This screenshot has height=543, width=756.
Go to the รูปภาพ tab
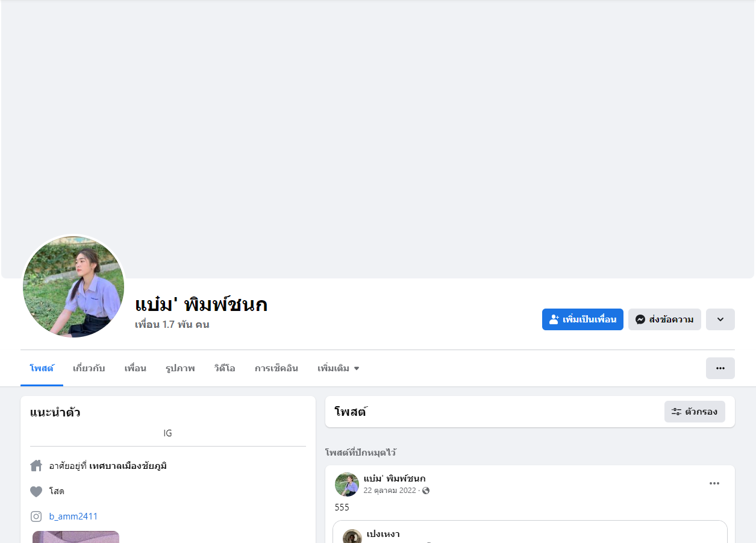point(180,368)
